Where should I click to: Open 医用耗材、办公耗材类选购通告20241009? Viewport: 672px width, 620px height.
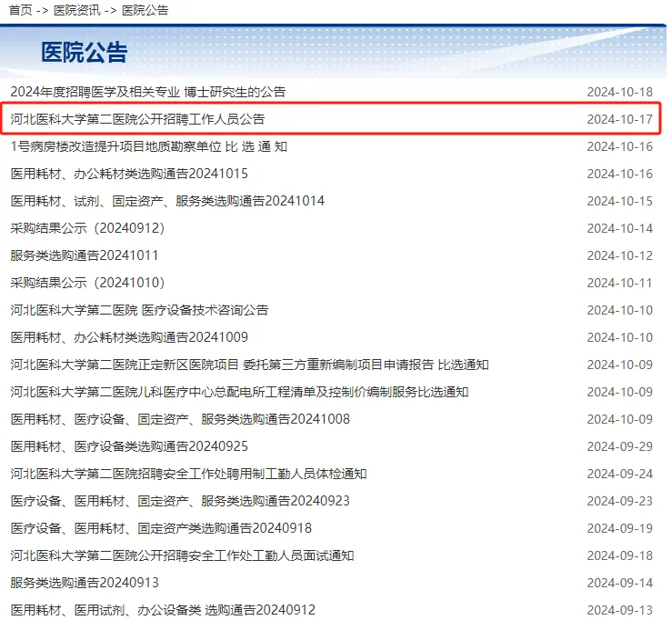tap(129, 337)
